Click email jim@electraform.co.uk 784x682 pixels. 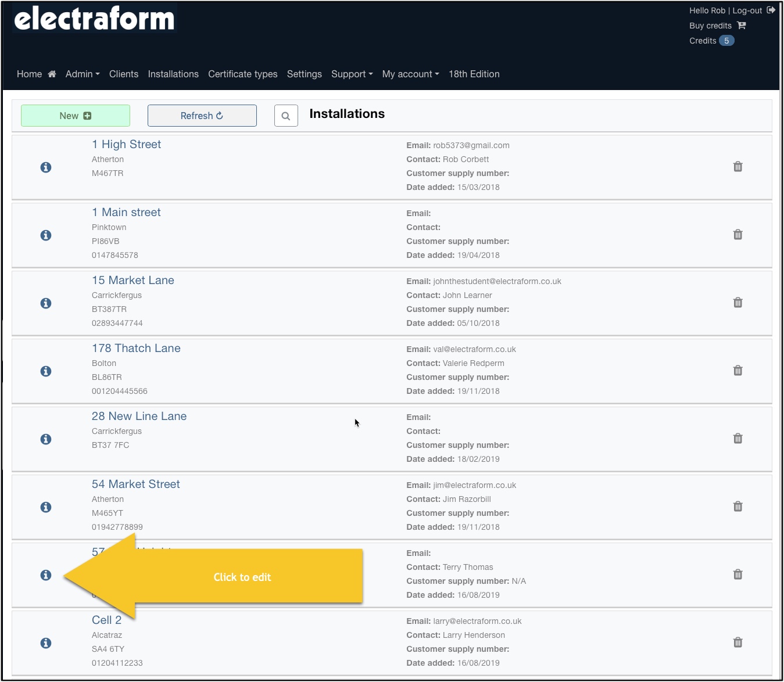474,485
